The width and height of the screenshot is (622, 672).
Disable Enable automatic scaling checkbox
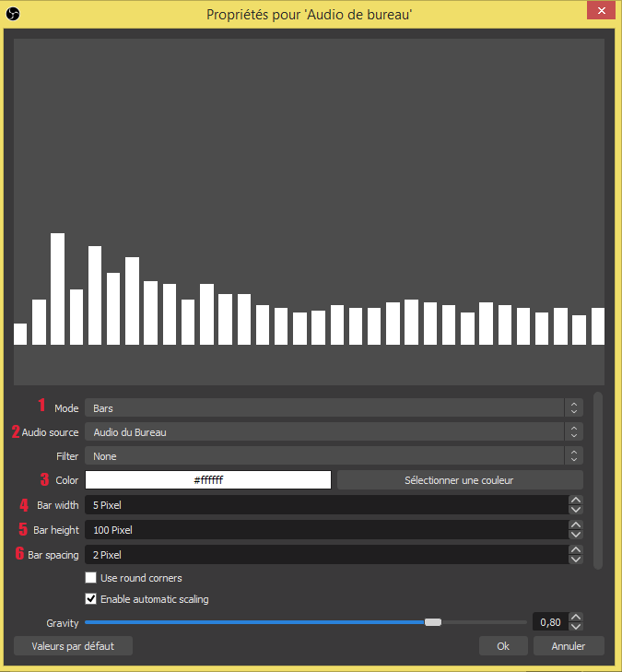pyautogui.click(x=90, y=599)
